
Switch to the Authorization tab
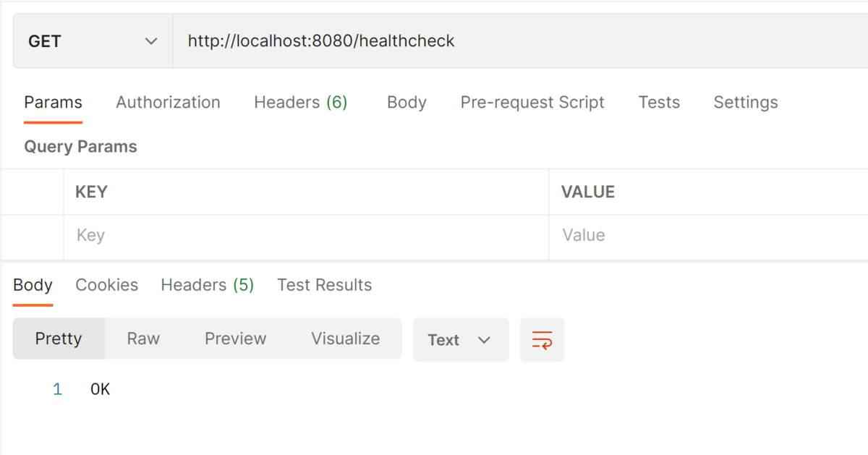(x=168, y=102)
